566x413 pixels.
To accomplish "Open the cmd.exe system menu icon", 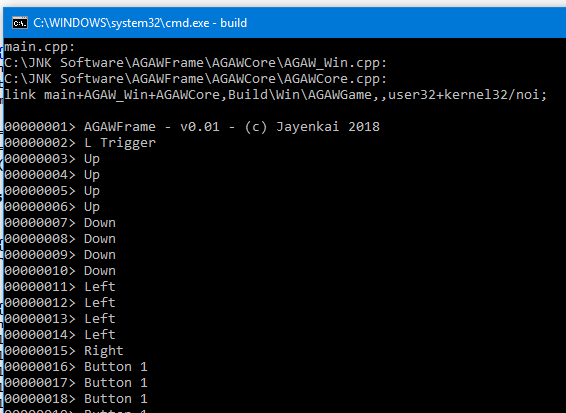I will [x=19, y=23].
